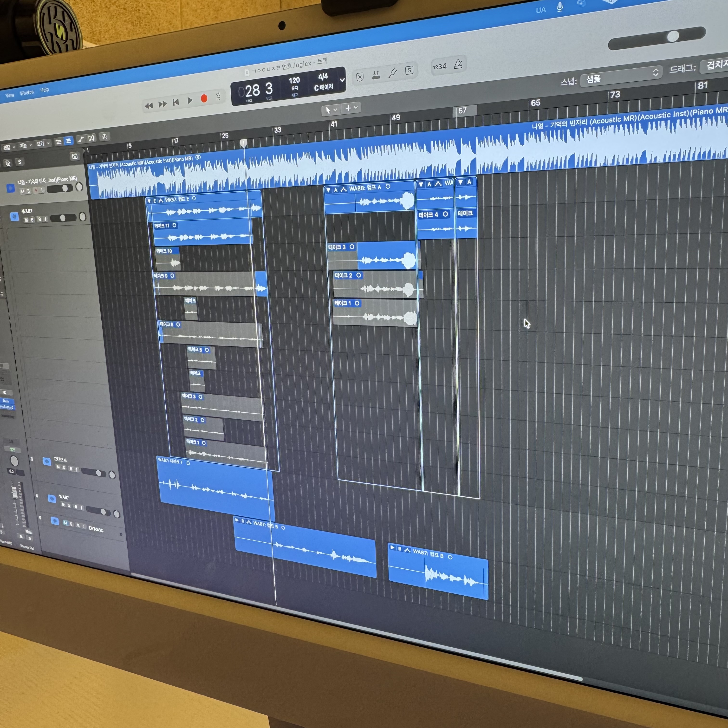
Task: Open the tuner fork icon
Action: [x=393, y=73]
